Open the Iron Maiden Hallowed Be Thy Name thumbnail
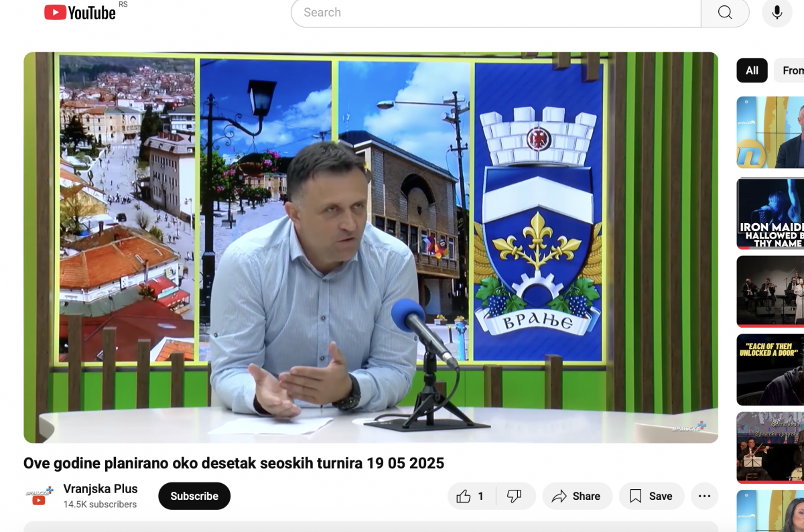This screenshot has height=532, width=804. (x=770, y=213)
